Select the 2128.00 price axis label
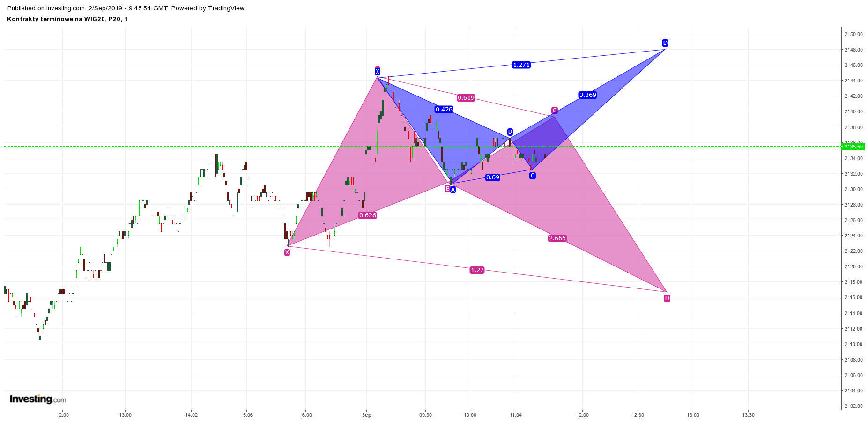868x421 pixels. tap(853, 205)
